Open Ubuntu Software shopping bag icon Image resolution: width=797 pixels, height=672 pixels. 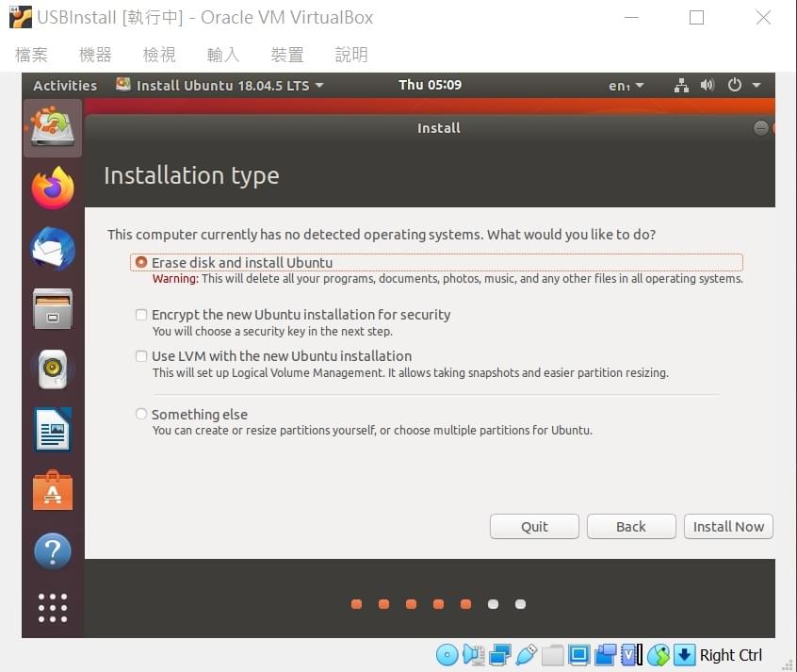(x=53, y=490)
